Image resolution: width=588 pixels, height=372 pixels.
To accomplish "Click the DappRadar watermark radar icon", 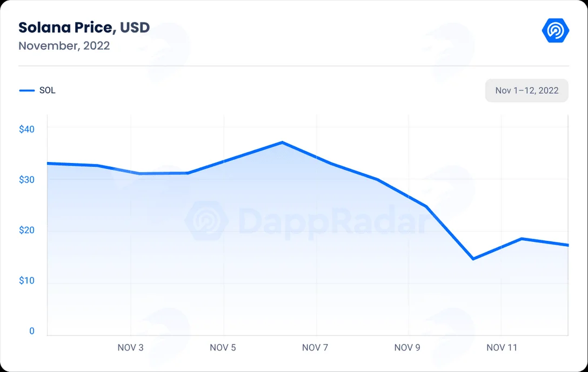I will [206, 221].
